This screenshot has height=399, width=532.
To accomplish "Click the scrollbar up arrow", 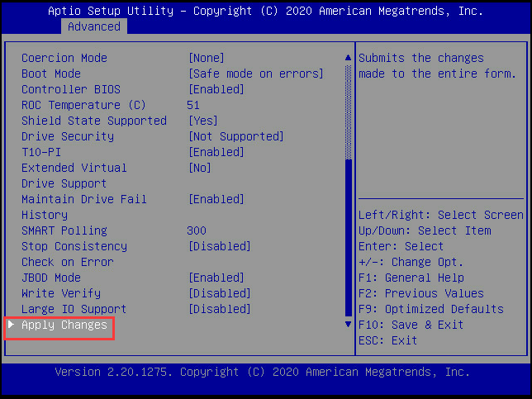I will point(348,58).
